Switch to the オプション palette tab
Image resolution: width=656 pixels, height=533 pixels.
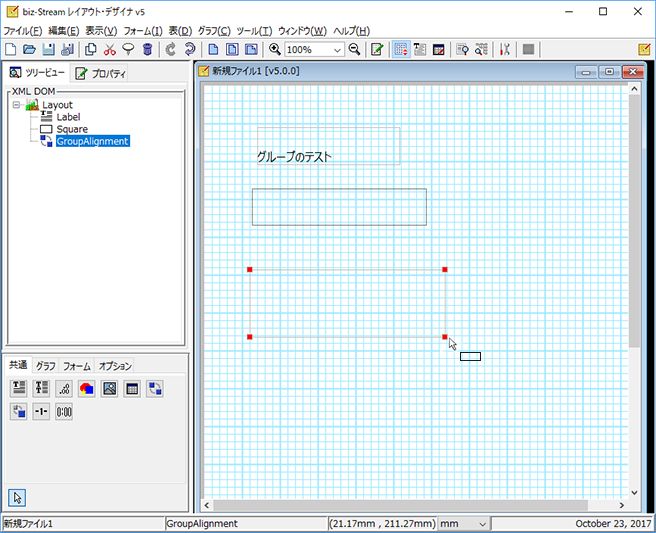coord(114,366)
